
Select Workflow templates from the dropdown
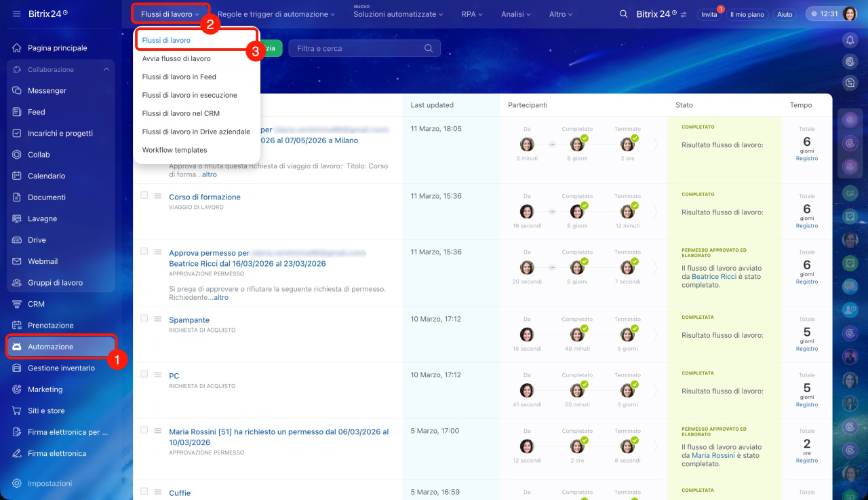click(174, 151)
